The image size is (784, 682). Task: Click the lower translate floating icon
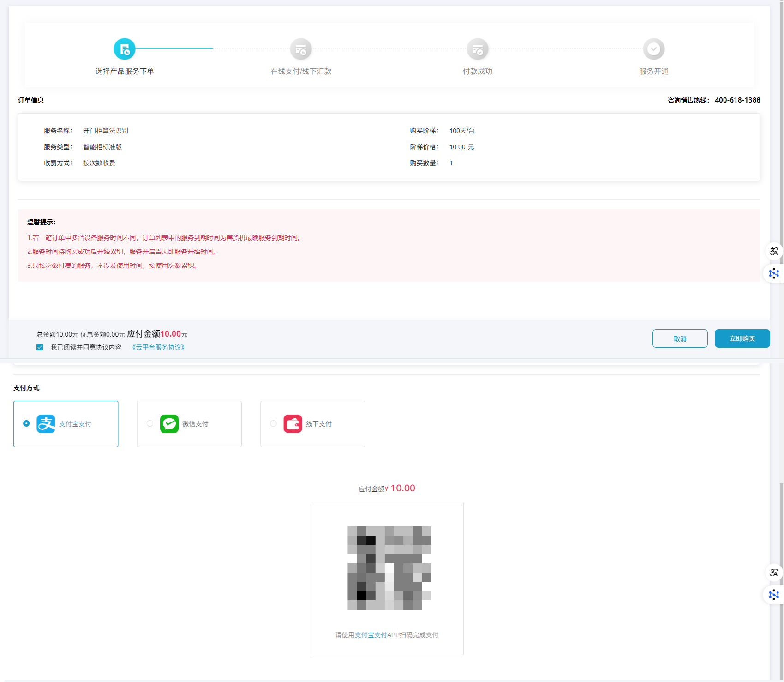click(774, 573)
